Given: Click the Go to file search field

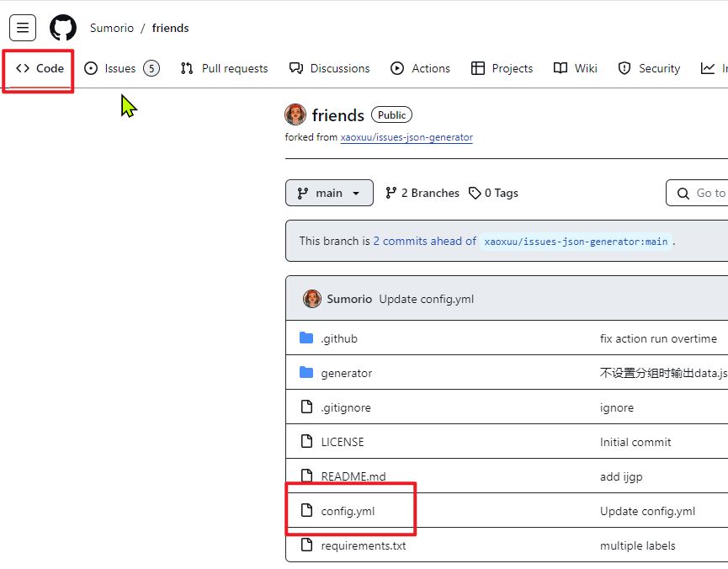Looking at the screenshot, I should point(703,193).
